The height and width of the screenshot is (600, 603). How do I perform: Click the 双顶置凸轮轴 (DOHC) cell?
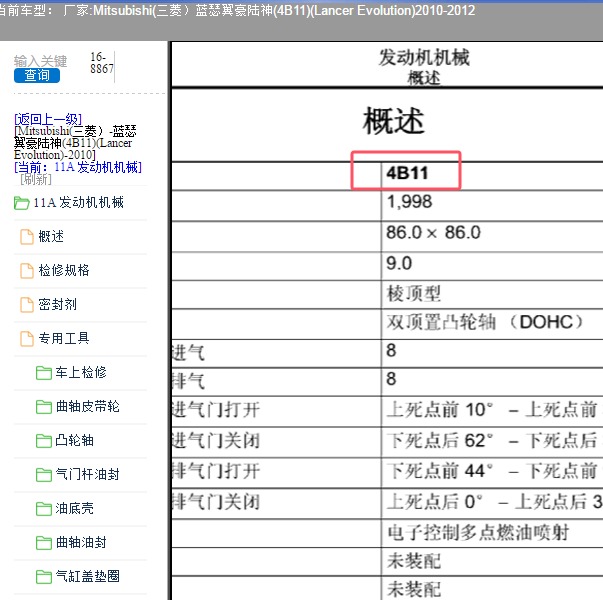click(485, 322)
